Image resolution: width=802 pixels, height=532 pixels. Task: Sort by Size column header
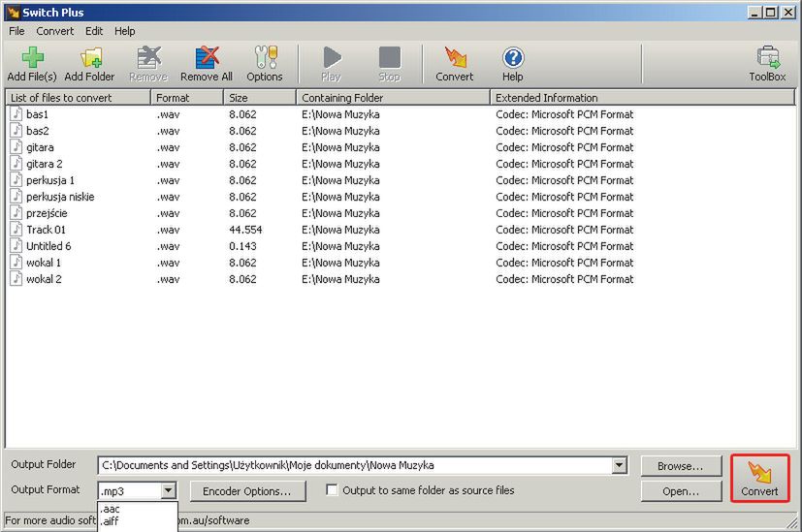[260, 98]
